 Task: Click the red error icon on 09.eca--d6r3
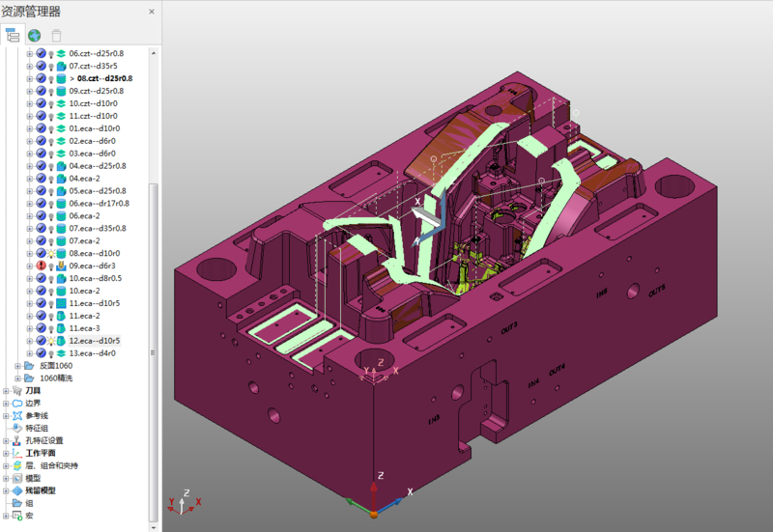[x=42, y=266]
